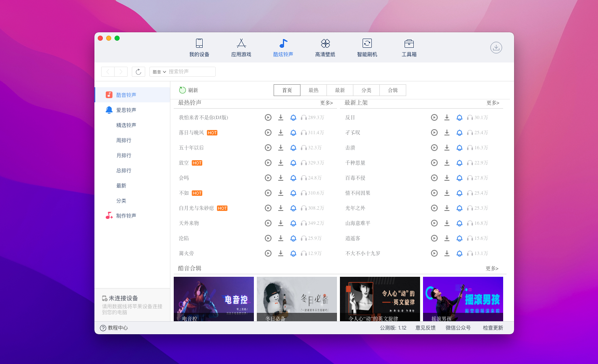Screen dimensions: 598x364
Task: Play the 我怕来者不是你(DJ版) ringtone
Action: coord(268,117)
